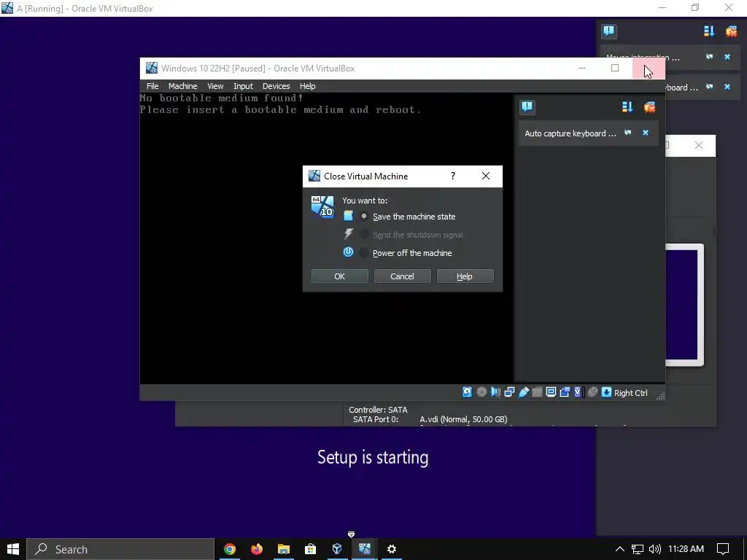Viewport: 747px width, 560px height.
Task: Click audio indicator in Windows 10 22H2 status bar
Action: (495, 392)
